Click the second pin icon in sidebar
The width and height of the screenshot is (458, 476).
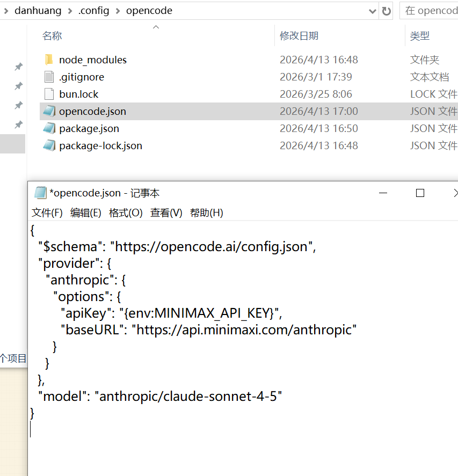coord(19,86)
